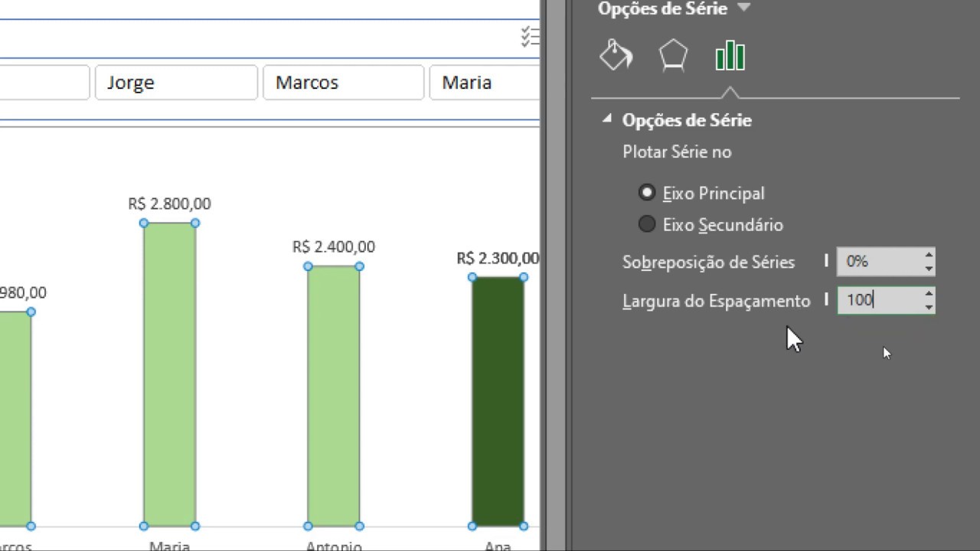Click the Plotar Série no label
This screenshot has width=980, height=551.
(x=677, y=152)
